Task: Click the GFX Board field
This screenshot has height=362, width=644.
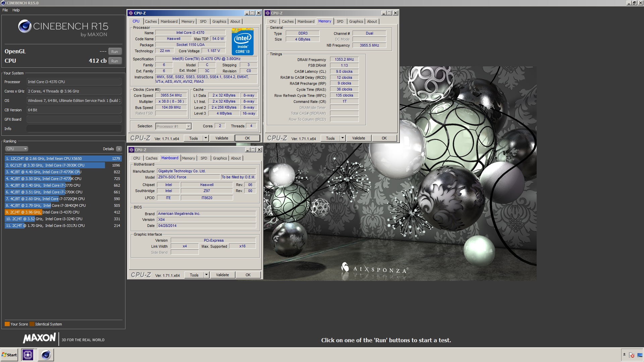Action: [x=74, y=119]
